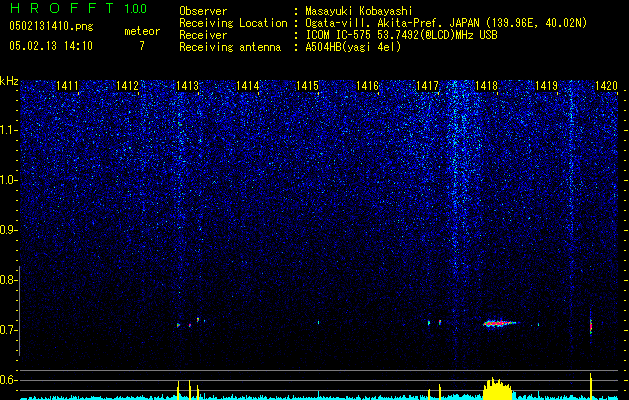This screenshot has width=629, height=400.
Task: Click the 1415 time marker
Action: click(307, 86)
